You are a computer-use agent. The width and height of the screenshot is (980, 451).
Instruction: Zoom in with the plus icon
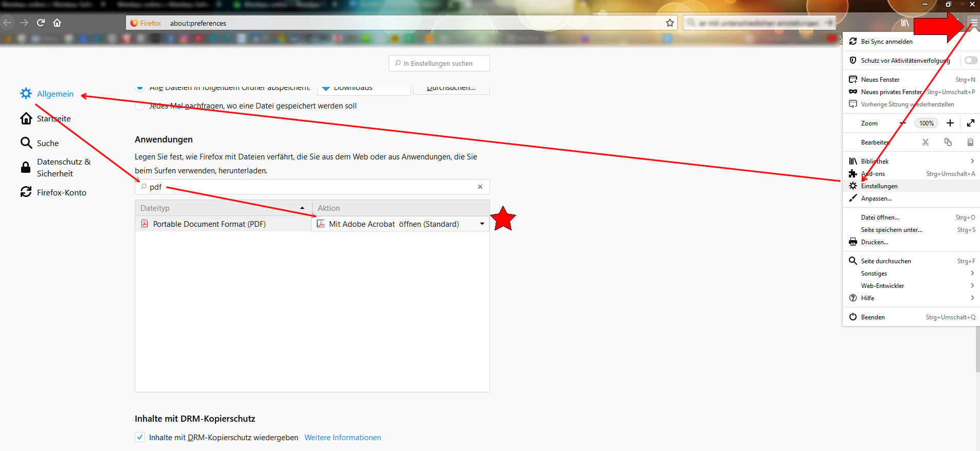click(x=950, y=123)
